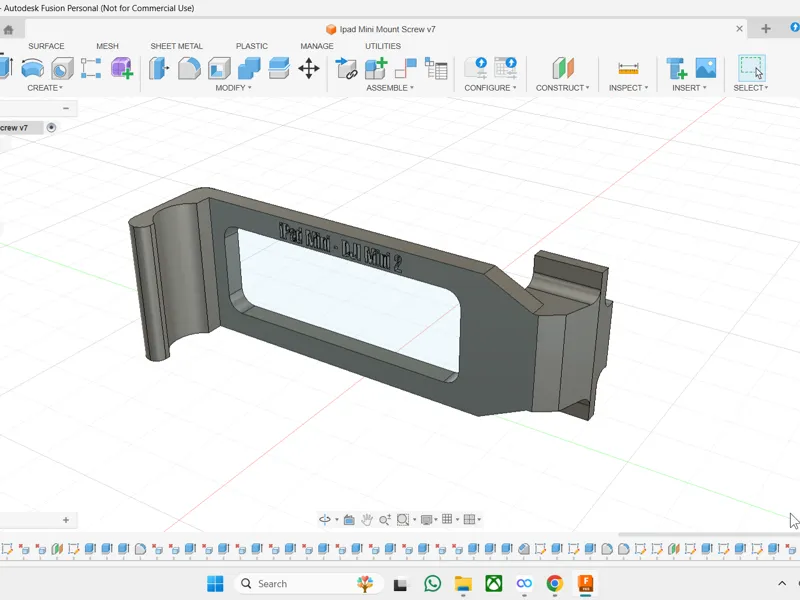The height and width of the screenshot is (600, 800).
Task: Select the Zoom magnifier tool
Action: click(x=385, y=519)
